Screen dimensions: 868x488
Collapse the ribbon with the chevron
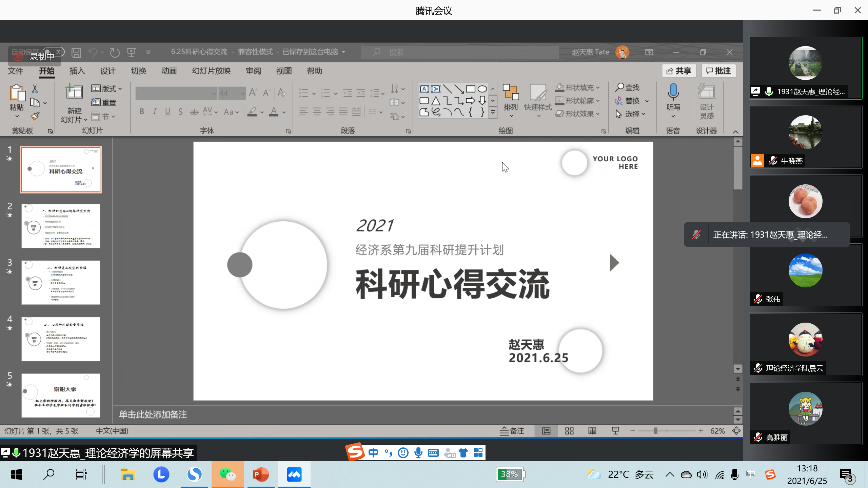(x=735, y=132)
